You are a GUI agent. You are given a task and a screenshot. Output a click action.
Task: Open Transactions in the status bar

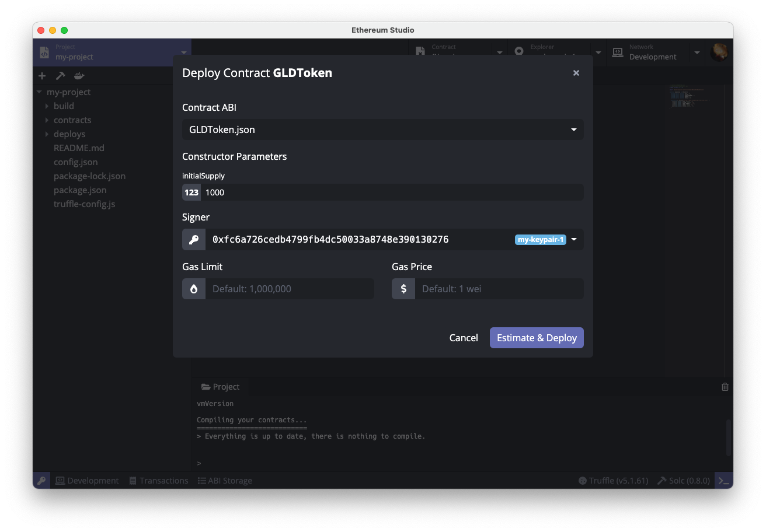pos(159,481)
